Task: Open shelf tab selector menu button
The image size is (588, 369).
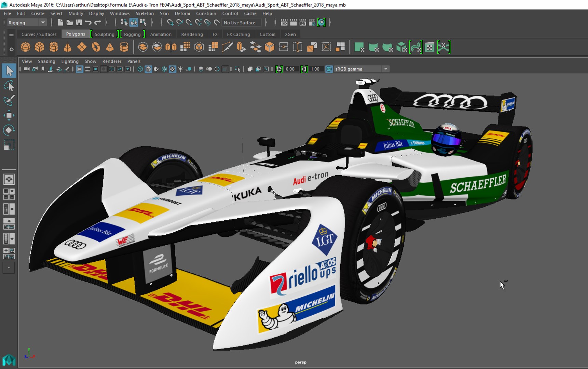Action: [11, 35]
